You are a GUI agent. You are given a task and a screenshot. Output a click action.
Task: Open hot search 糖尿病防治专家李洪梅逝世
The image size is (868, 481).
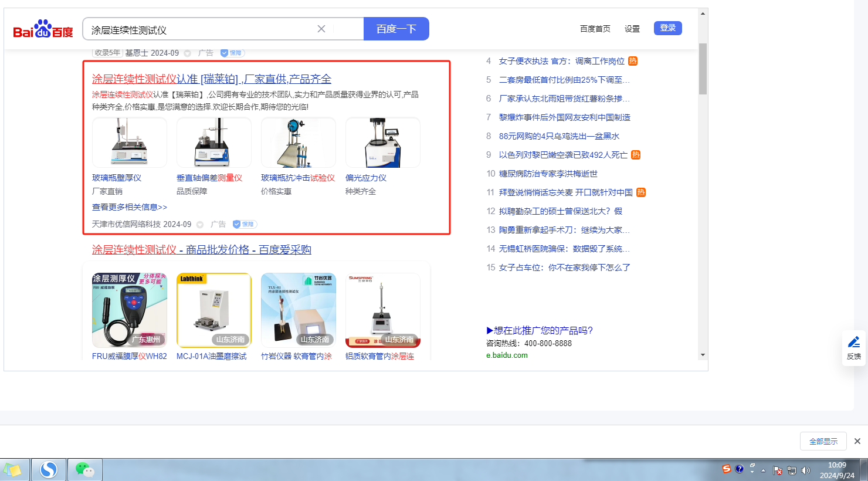pos(548,174)
